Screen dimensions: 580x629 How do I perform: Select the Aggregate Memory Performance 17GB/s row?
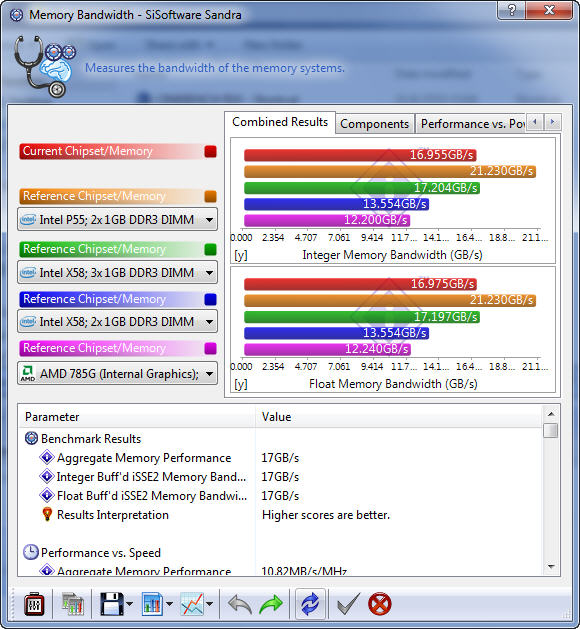281,458
